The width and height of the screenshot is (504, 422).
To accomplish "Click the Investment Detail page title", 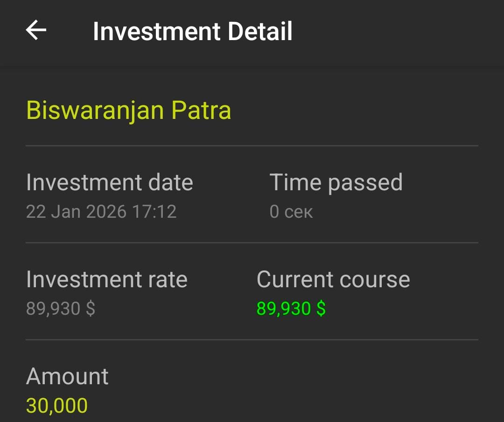I will 192,31.
